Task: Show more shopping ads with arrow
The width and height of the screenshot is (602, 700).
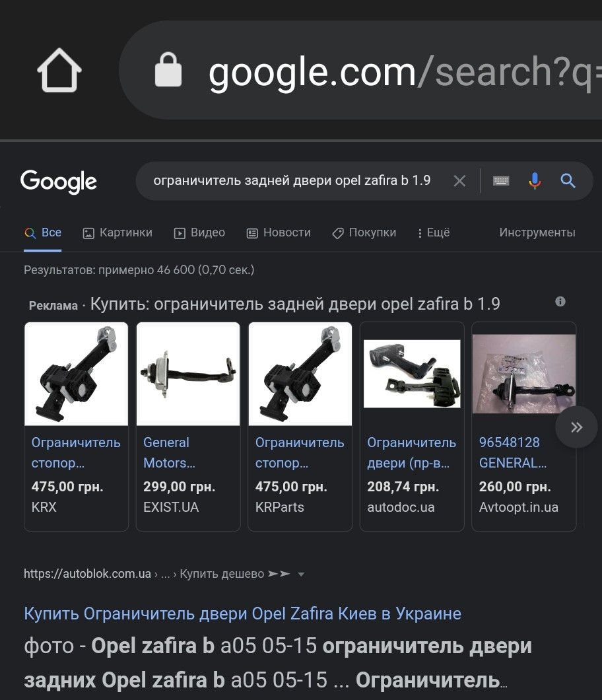Action: pos(576,427)
